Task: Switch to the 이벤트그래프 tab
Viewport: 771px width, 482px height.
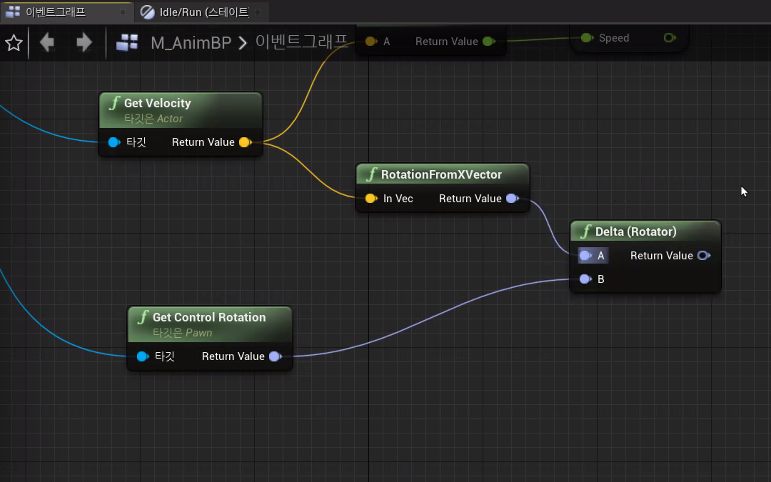Action: click(66, 12)
